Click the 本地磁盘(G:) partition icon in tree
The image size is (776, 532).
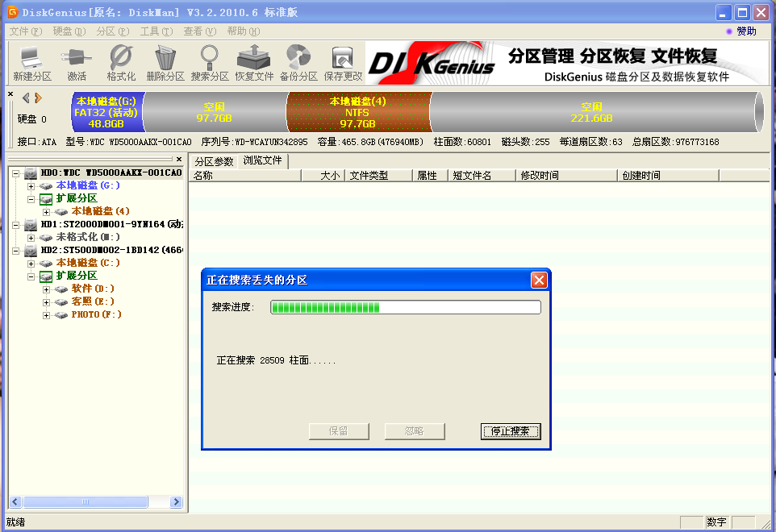(x=46, y=186)
